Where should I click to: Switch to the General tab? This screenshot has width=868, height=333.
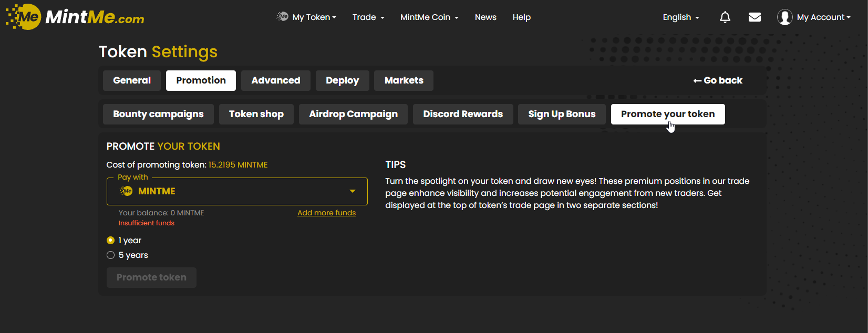[132, 80]
